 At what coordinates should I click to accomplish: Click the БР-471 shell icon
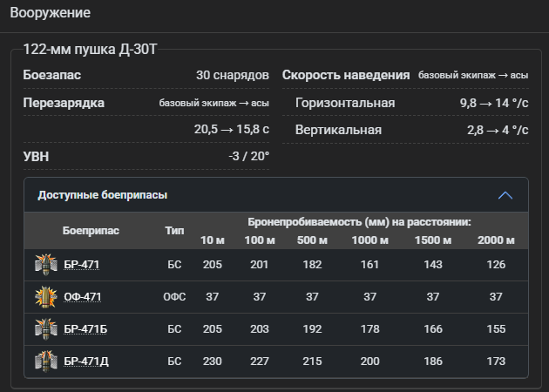(x=46, y=265)
